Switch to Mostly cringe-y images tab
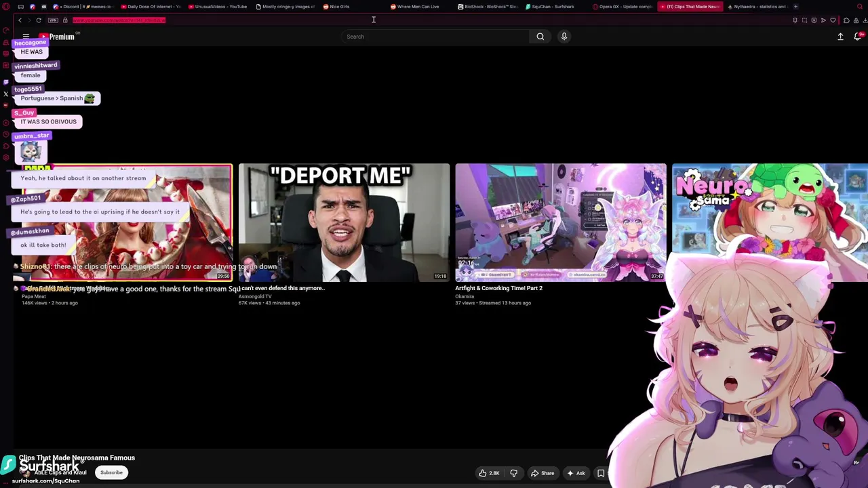The height and width of the screenshot is (488, 868). coord(285,7)
